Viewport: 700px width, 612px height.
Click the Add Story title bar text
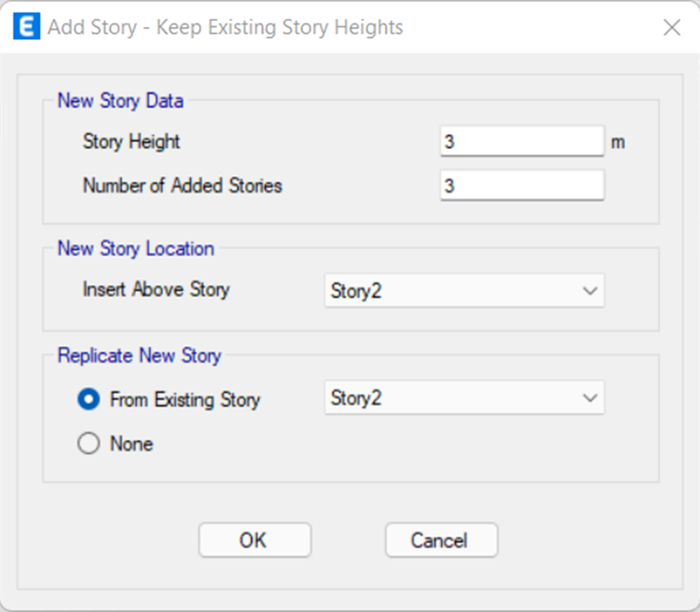coord(226,28)
